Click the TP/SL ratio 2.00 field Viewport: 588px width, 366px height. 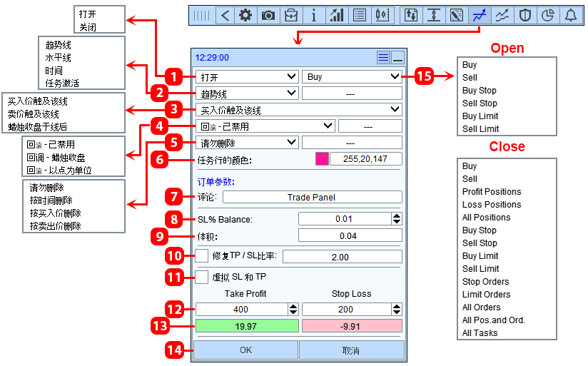click(x=343, y=257)
